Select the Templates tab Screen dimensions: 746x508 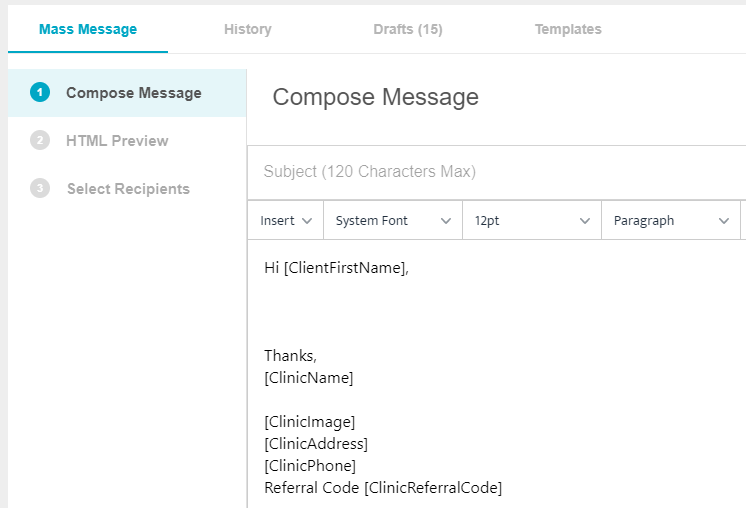(x=568, y=29)
